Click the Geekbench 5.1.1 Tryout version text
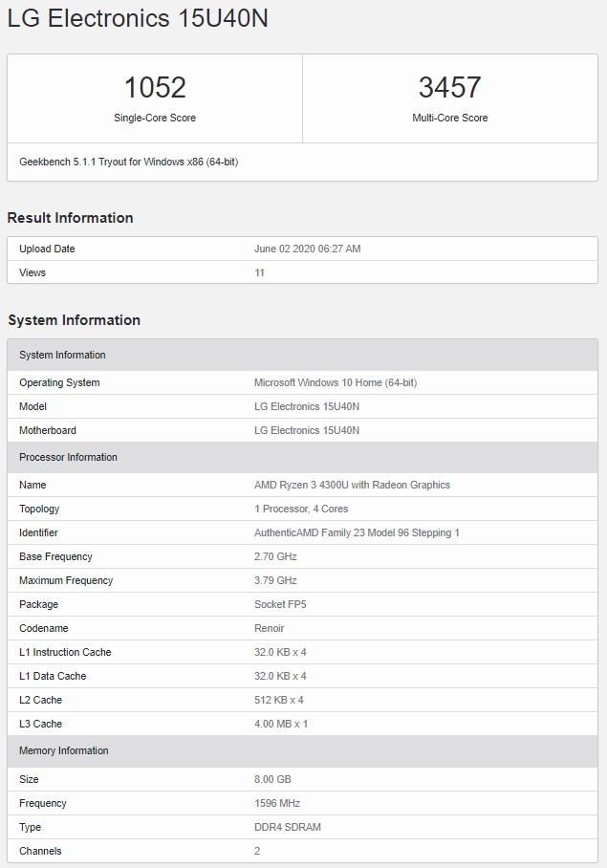Image resolution: width=607 pixels, height=868 pixels. [129, 163]
